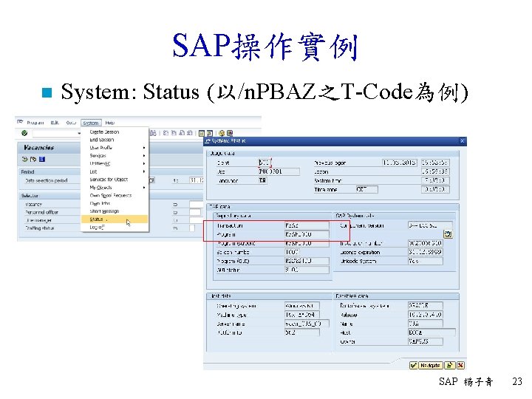The width and height of the screenshot is (532, 399).
Task: Click the Generate shortcut toolbar icon
Action: click(x=210, y=133)
